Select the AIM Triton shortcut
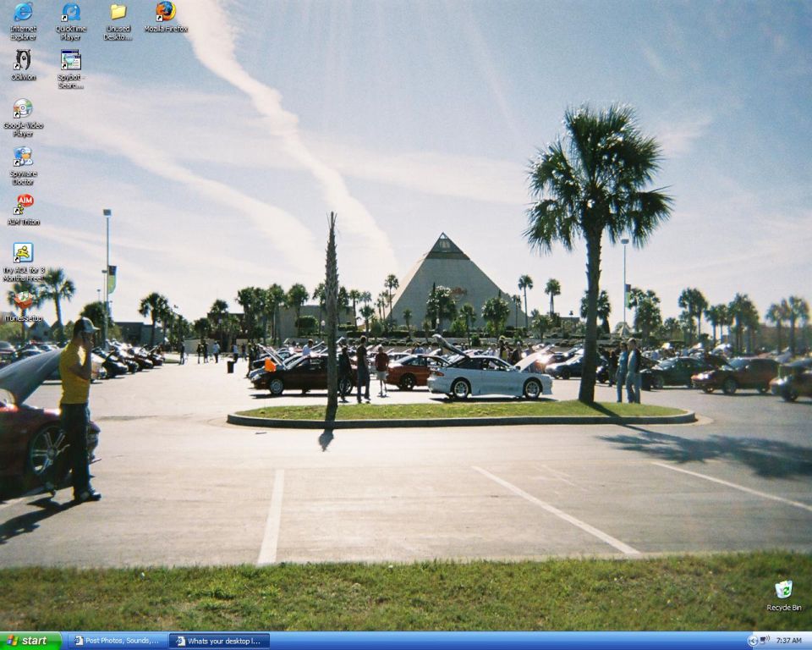This screenshot has height=650, width=812. click(x=24, y=209)
